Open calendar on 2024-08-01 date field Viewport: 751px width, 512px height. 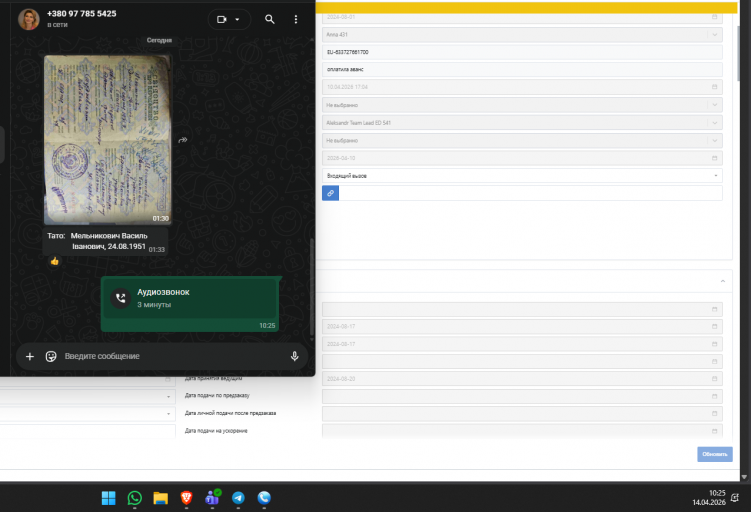(714, 17)
